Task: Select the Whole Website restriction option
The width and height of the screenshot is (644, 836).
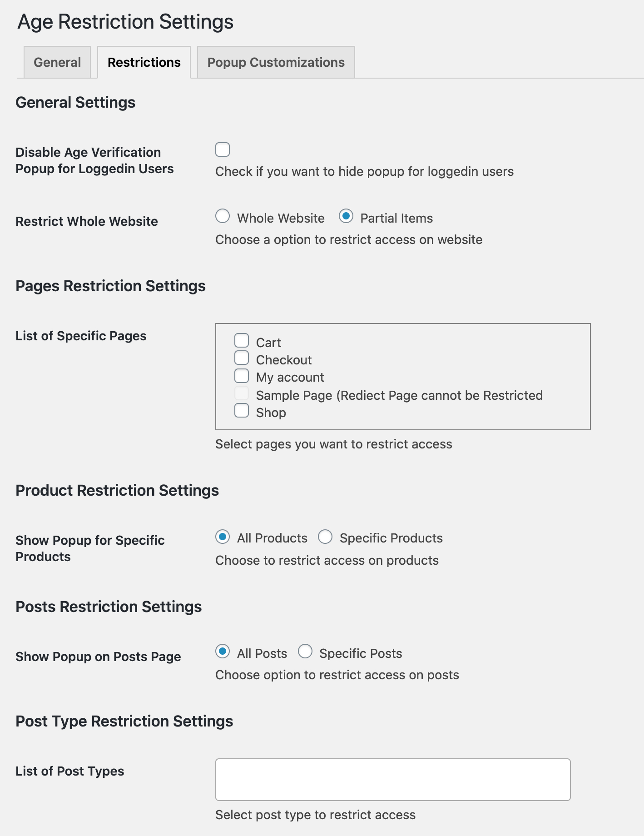Action: pos(223,217)
